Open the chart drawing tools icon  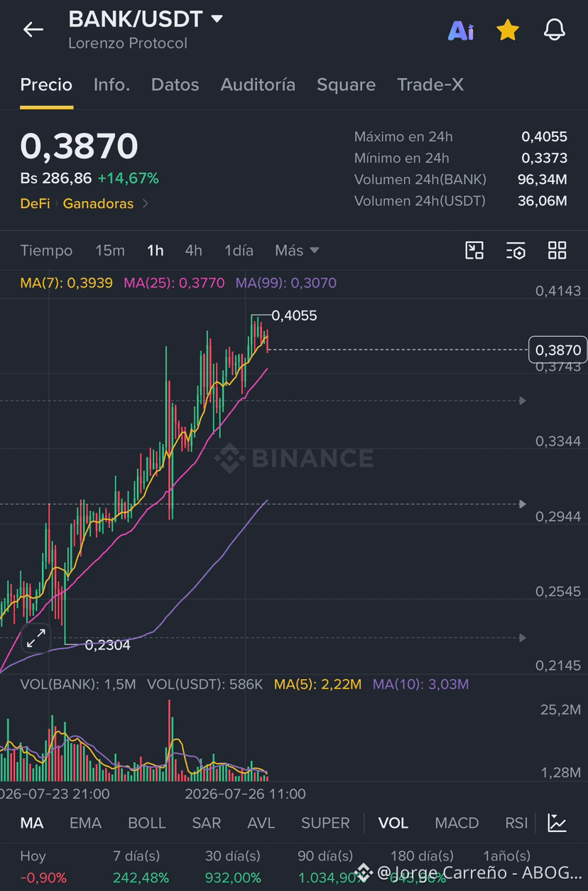tap(474, 250)
